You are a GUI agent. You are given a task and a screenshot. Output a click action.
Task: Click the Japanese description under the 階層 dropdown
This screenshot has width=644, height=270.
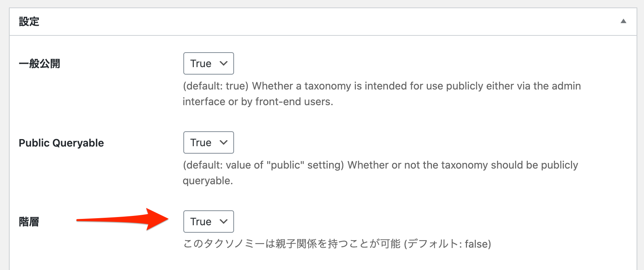337,244
